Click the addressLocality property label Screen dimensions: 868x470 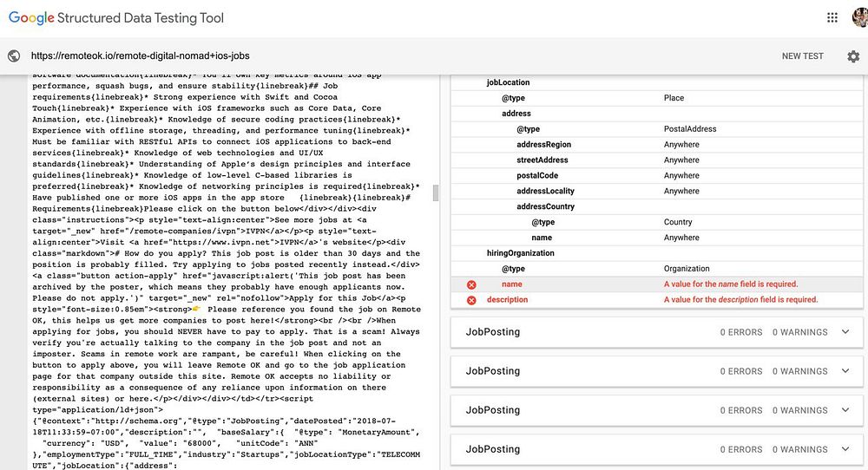[545, 191]
